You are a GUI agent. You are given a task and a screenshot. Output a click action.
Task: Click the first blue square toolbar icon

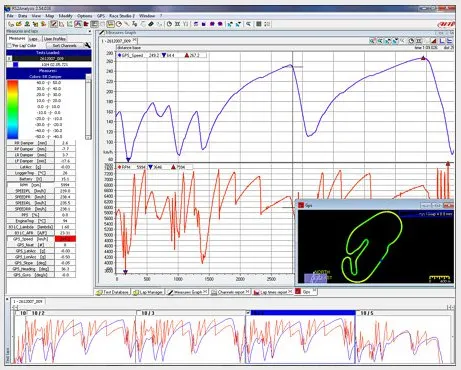[x=196, y=24]
